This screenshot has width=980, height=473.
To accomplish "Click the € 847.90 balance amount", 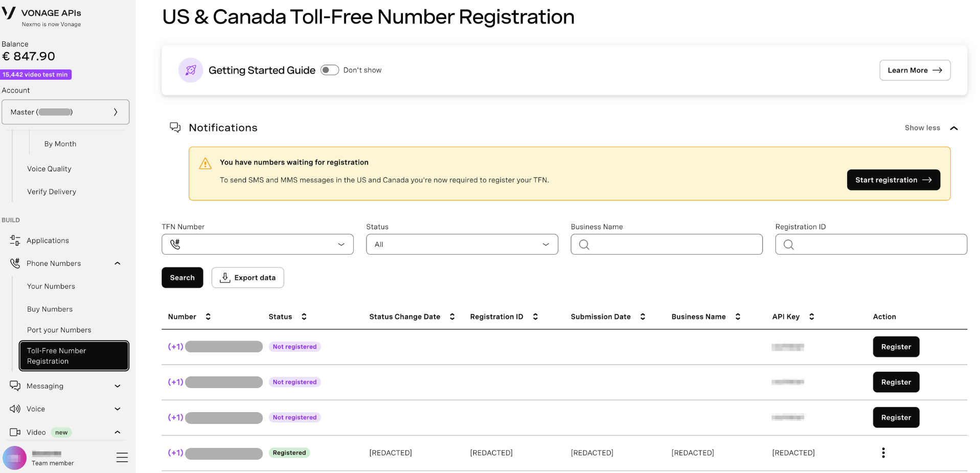I will pyautogui.click(x=29, y=56).
